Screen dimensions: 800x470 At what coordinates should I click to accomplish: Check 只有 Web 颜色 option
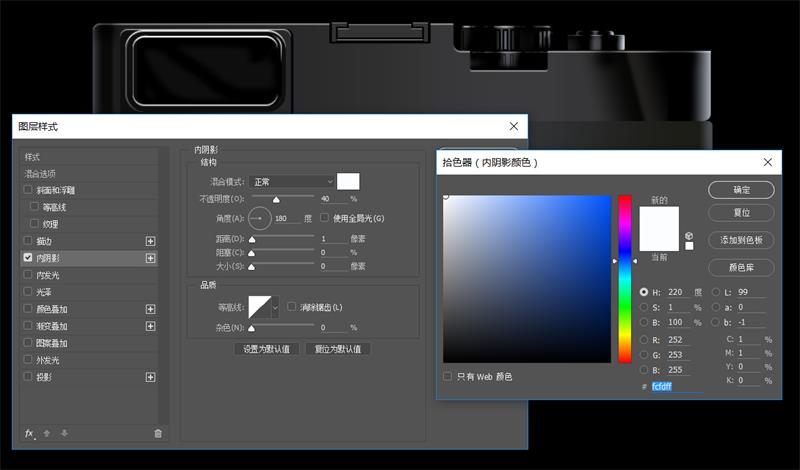click(x=448, y=376)
